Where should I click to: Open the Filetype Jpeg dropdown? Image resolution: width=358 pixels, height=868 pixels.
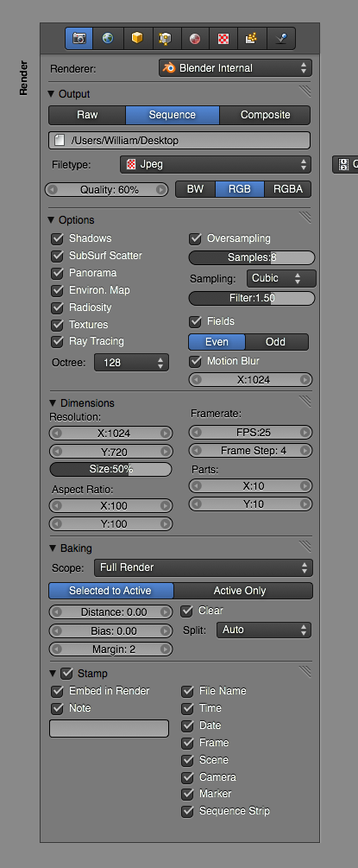(216, 164)
